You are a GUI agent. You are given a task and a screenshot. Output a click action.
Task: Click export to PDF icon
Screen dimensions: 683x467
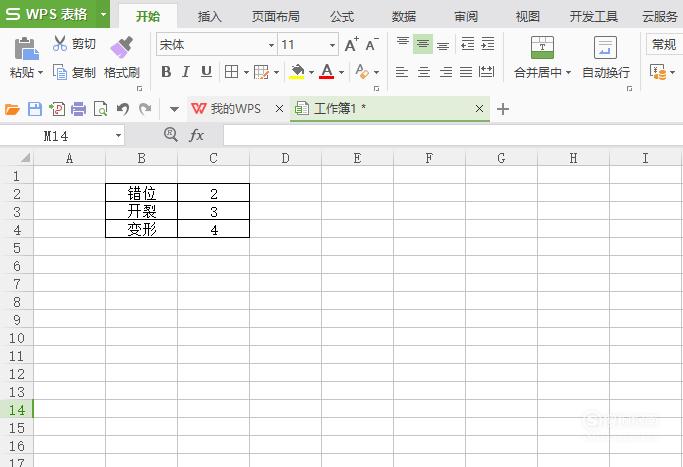coord(57,109)
